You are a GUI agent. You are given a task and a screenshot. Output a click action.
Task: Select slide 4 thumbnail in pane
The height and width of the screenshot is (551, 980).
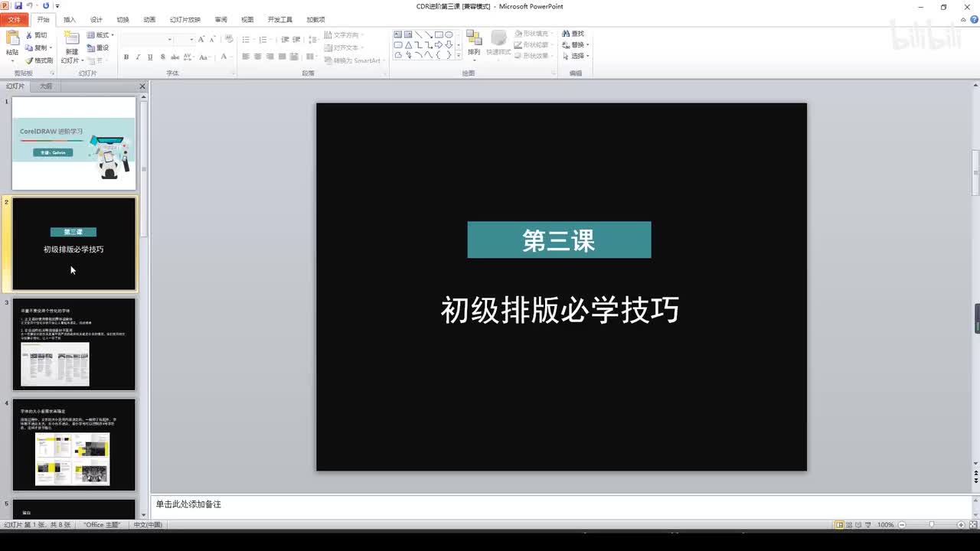[x=73, y=445]
